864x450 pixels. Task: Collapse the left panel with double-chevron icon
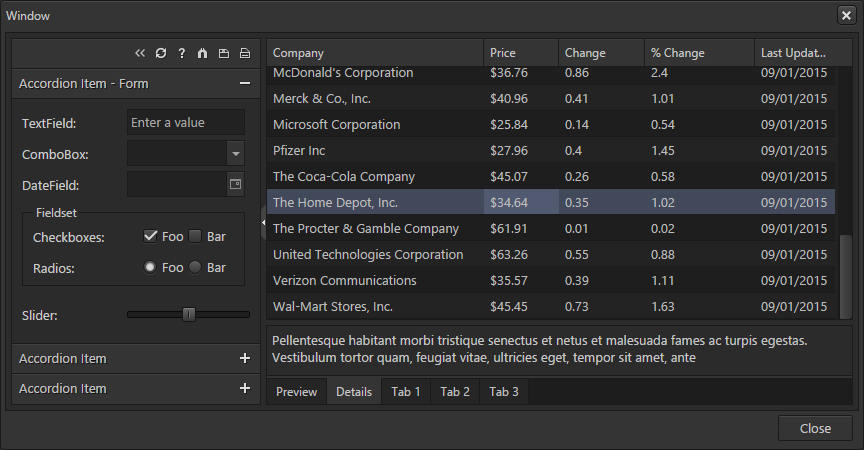(140, 53)
